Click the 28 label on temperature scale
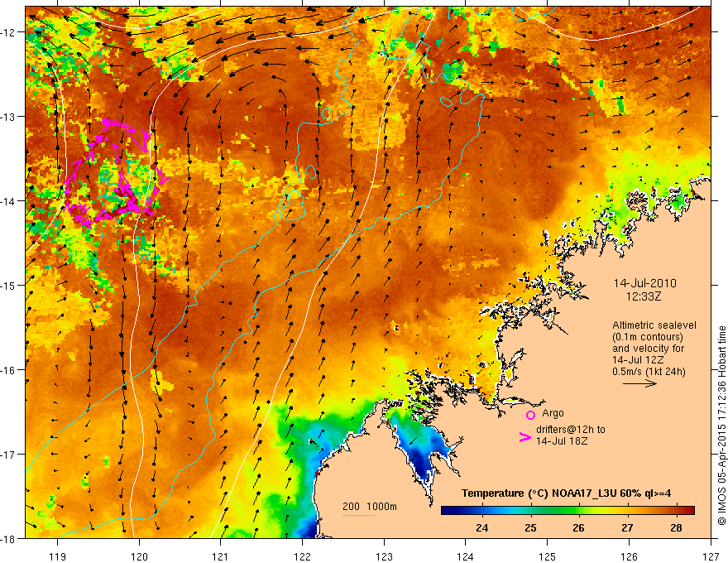 (x=676, y=527)
